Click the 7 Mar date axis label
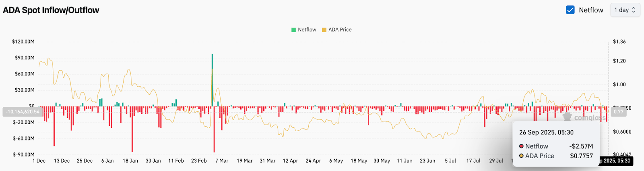The width and height of the screenshot is (644, 171). (x=222, y=161)
